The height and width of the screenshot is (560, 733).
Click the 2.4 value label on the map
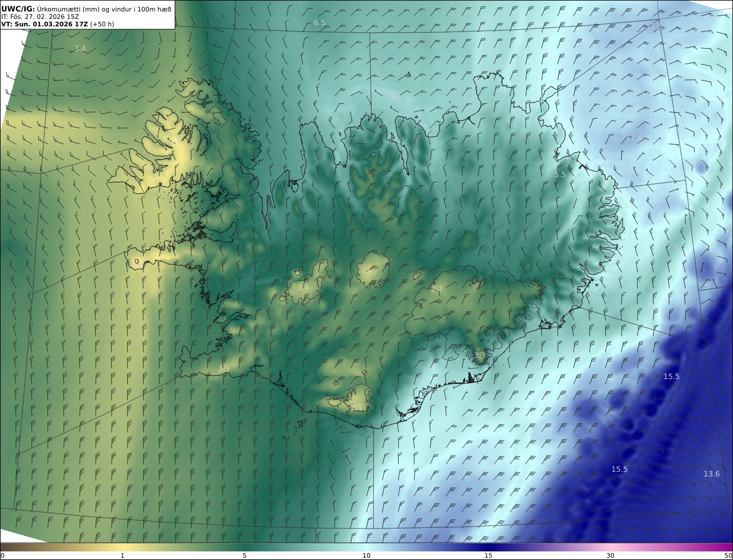click(304, 287)
